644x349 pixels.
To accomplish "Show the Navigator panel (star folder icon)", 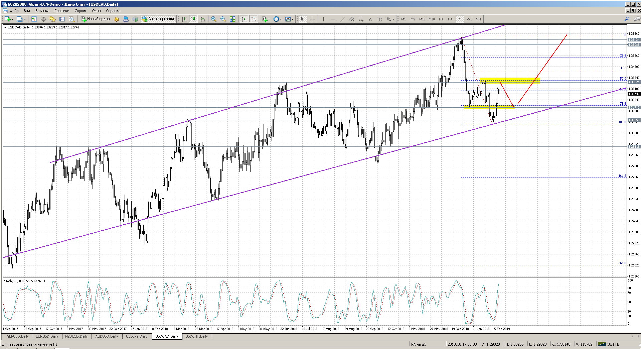I will point(53,19).
